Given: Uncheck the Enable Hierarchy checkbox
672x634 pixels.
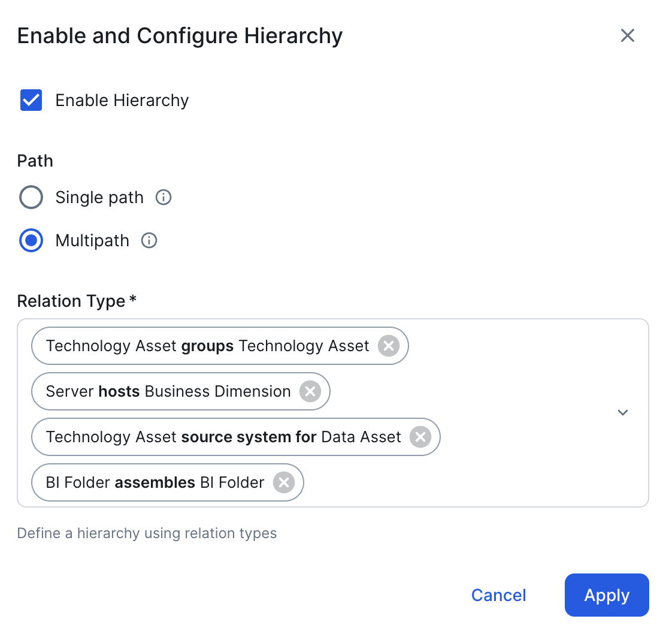Looking at the screenshot, I should (x=31, y=100).
